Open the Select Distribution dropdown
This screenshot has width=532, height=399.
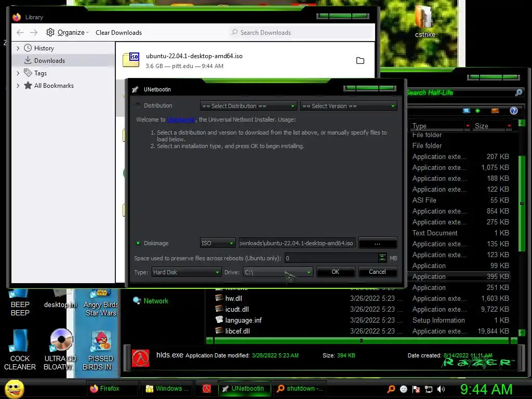(248, 106)
